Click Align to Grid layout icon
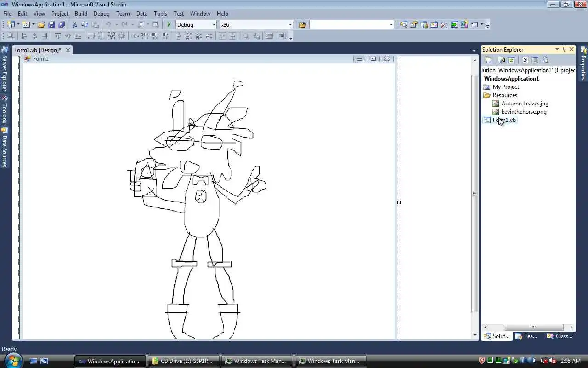Screen dimensions: 588x368 [11, 36]
